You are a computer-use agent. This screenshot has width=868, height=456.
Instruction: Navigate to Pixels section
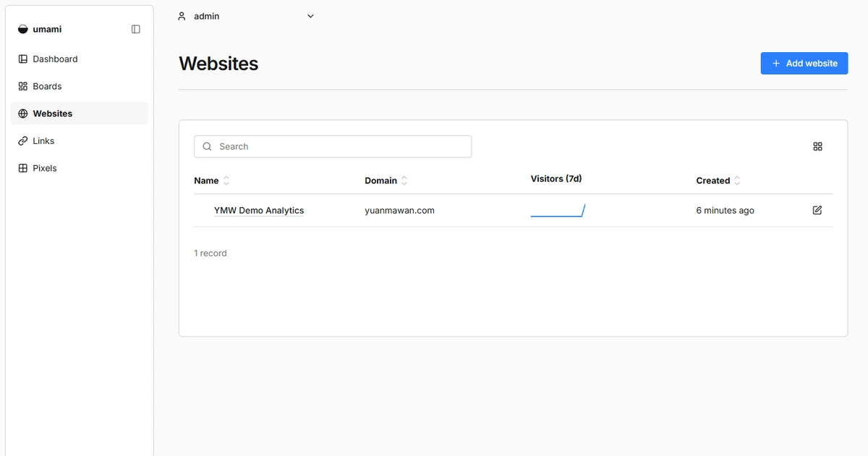tap(80, 168)
